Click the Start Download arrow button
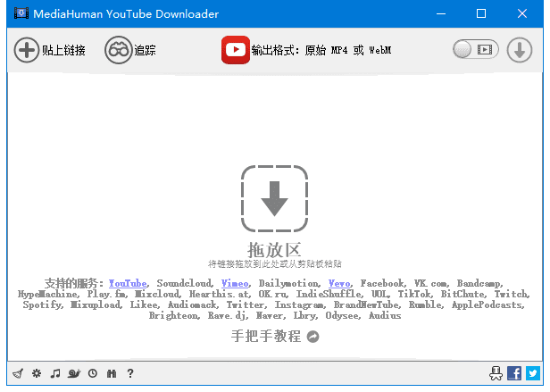Image resolution: width=550 pixels, height=392 pixels. [520, 51]
